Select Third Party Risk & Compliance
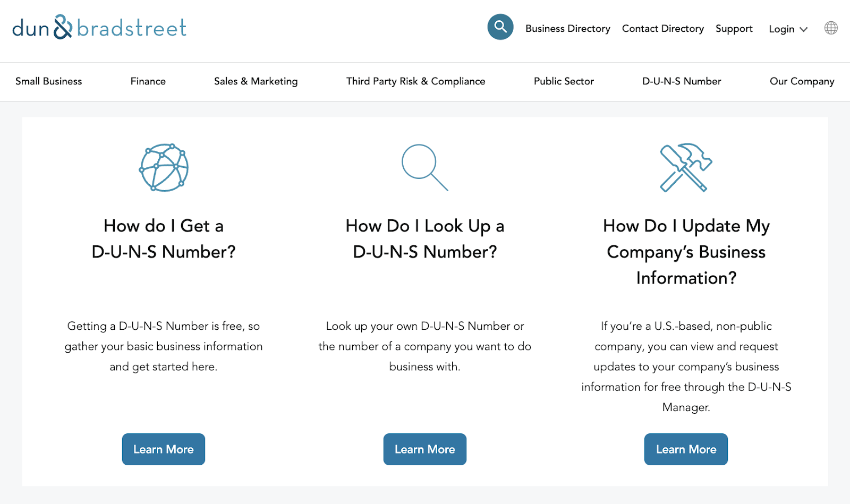 [x=416, y=81]
